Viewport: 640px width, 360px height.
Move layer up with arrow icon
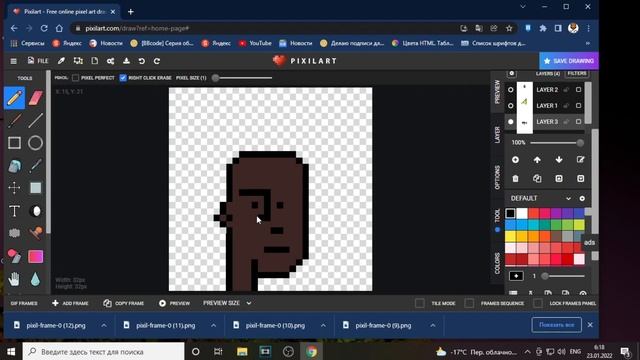point(537,160)
